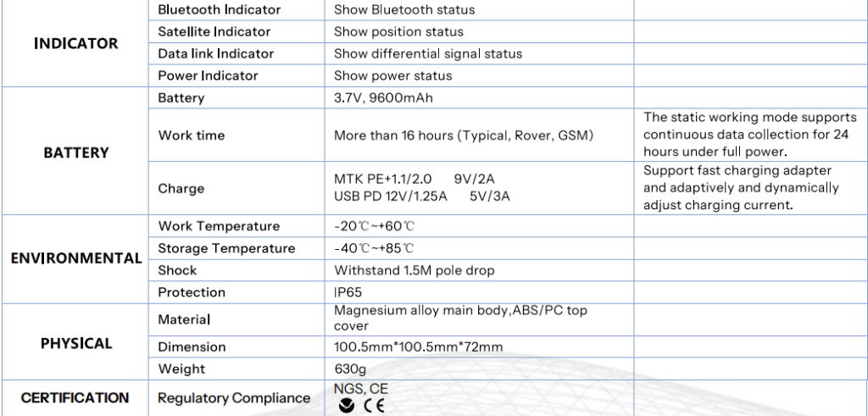Viewport: 868px width, 416px height.
Task: Click the Weight row label
Action: [x=181, y=369]
